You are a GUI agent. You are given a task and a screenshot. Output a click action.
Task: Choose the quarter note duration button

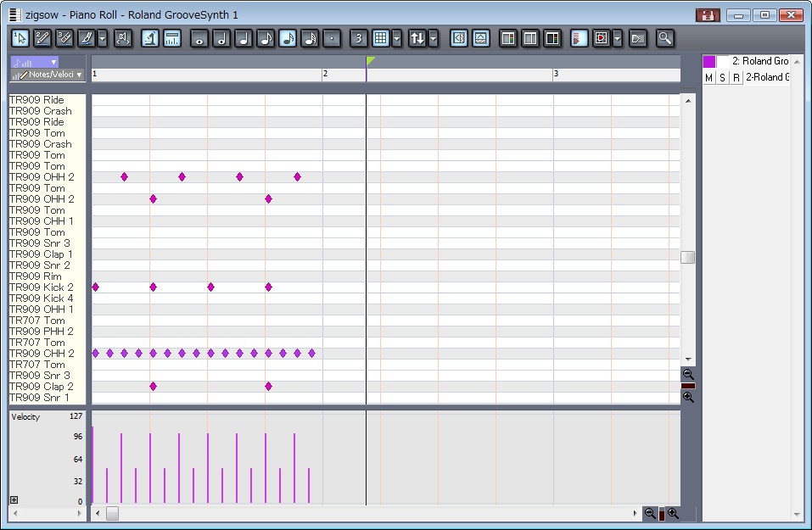[244, 38]
